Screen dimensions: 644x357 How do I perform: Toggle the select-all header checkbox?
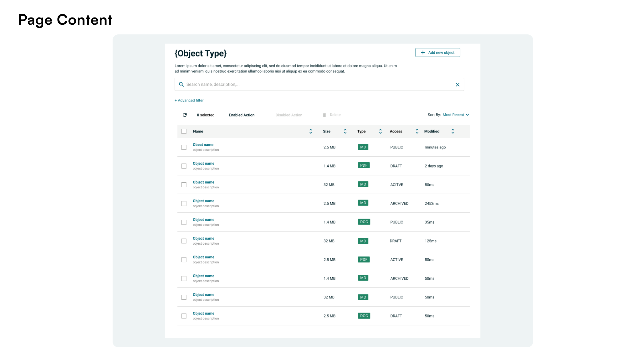pos(184,131)
